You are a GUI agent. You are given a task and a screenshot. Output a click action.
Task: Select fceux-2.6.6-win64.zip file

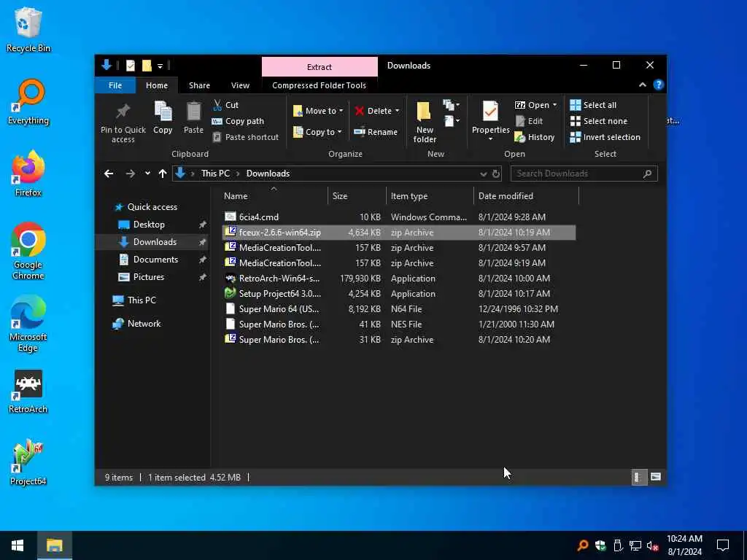coord(399,233)
